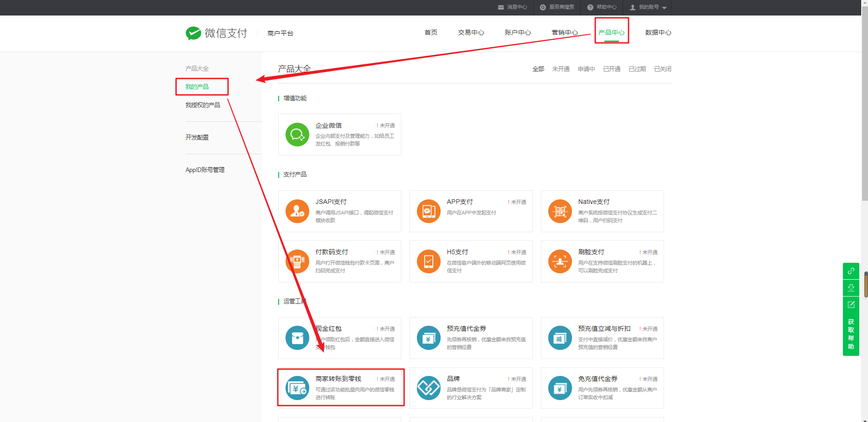
Task: Open the 付款码支付 product title
Action: 332,252
